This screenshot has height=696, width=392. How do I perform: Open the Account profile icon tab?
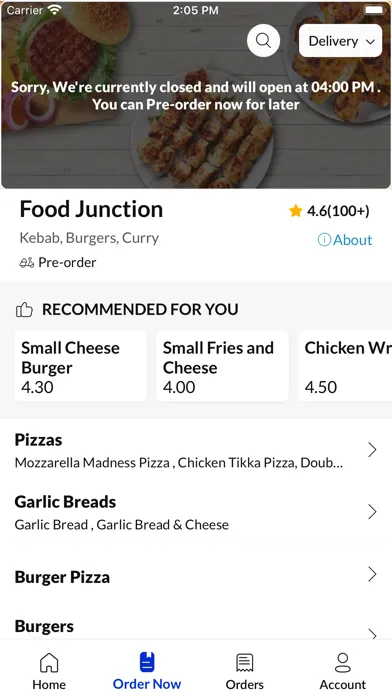pyautogui.click(x=343, y=663)
